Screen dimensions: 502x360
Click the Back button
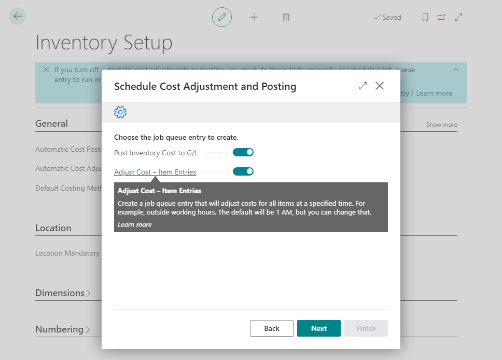pyautogui.click(x=272, y=328)
